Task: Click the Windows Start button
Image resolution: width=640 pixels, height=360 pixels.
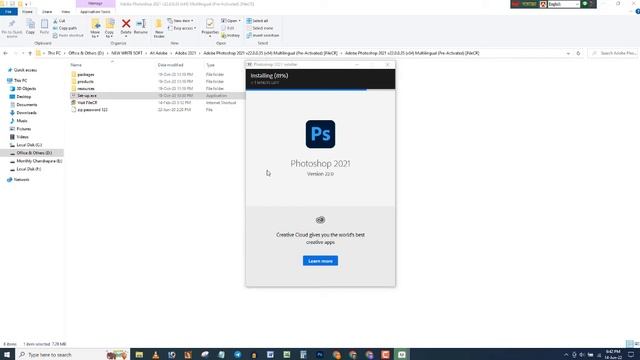Action: tap(7, 354)
